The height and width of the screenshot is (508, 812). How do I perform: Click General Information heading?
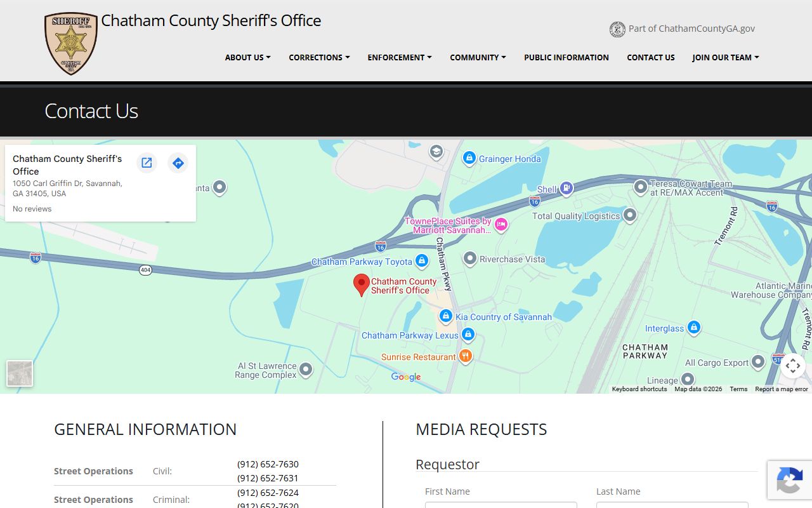pos(145,429)
